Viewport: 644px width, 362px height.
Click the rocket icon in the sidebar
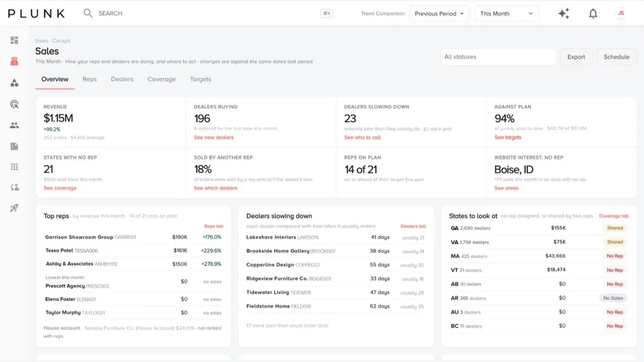point(14,208)
